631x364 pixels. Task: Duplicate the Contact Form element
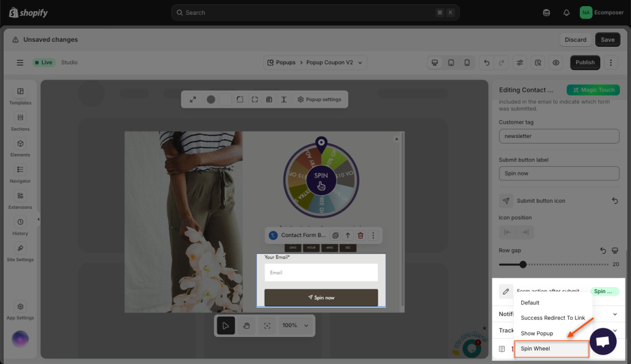coord(335,235)
